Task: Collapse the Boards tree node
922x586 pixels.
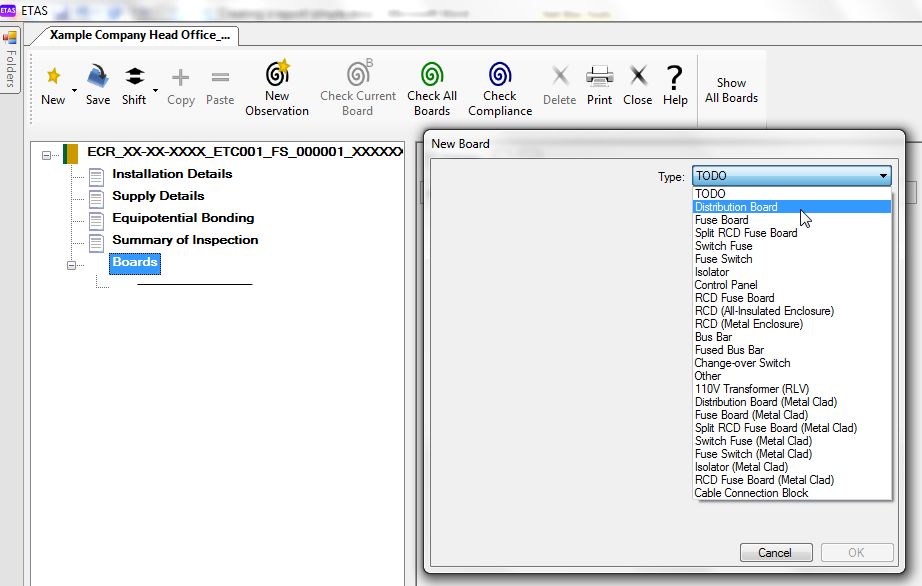Action: (71, 265)
